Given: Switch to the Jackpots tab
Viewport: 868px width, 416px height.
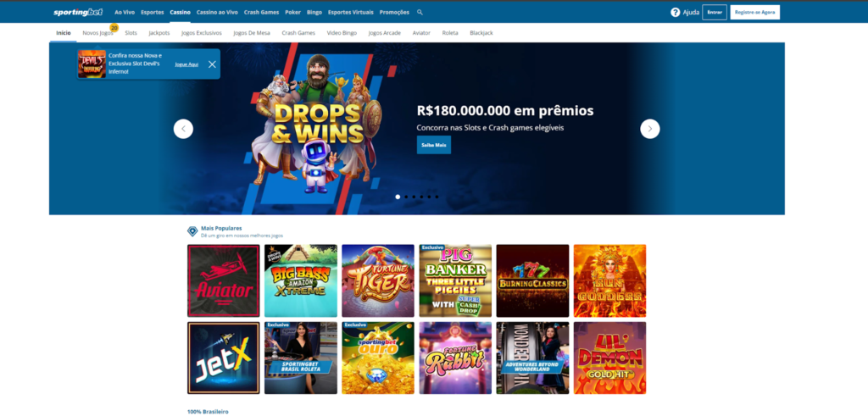Looking at the screenshot, I should coord(159,33).
